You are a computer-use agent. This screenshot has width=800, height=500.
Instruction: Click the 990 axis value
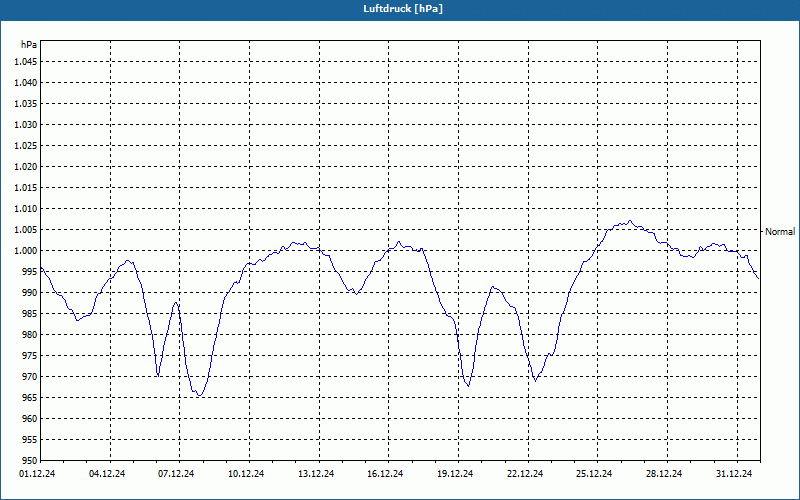[30, 292]
